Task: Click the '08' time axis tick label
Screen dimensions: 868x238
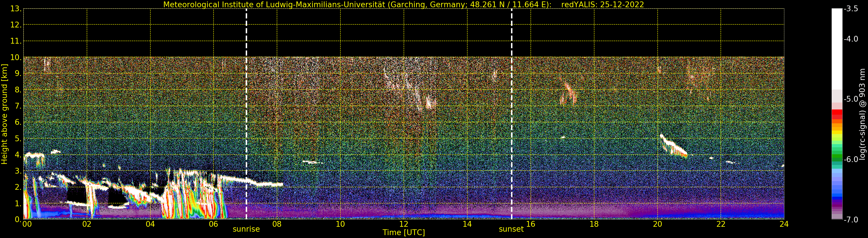Action: coord(277,224)
